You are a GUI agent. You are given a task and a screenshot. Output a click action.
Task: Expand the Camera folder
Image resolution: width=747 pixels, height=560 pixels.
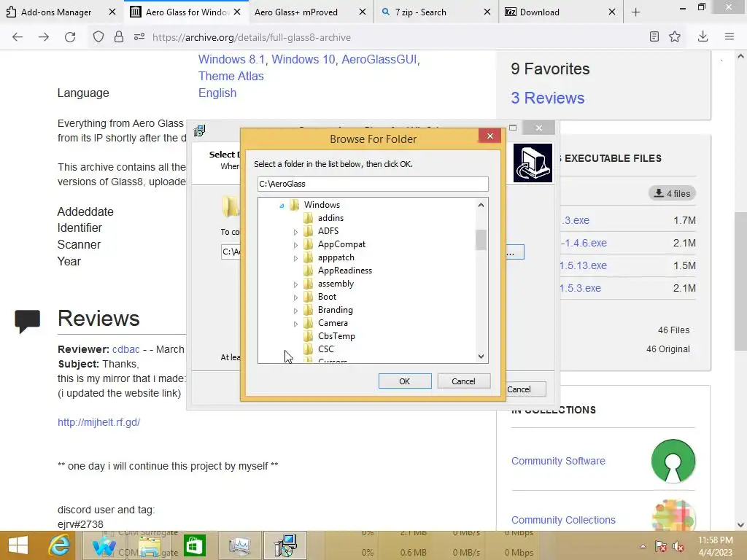click(x=295, y=324)
